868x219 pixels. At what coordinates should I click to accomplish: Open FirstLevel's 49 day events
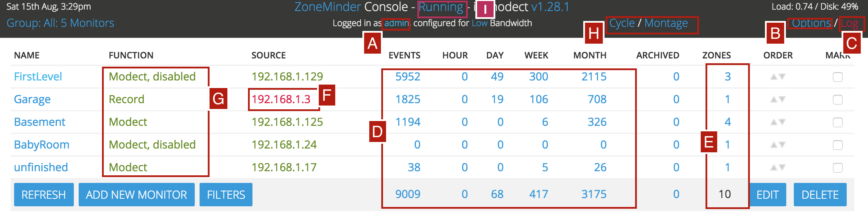pos(497,76)
